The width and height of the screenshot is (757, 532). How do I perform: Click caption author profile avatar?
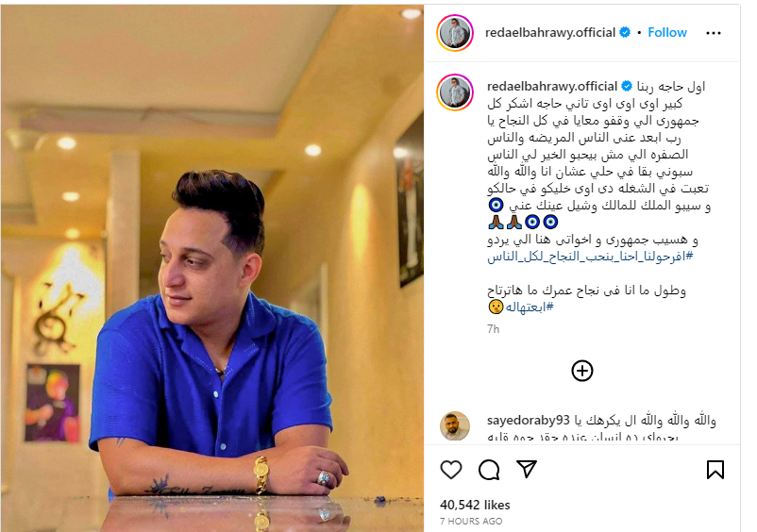tap(455, 92)
